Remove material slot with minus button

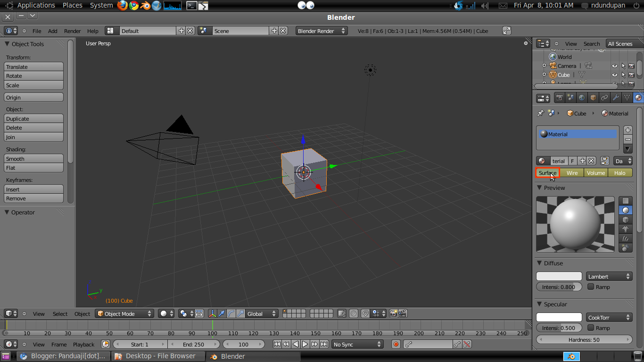tap(627, 139)
